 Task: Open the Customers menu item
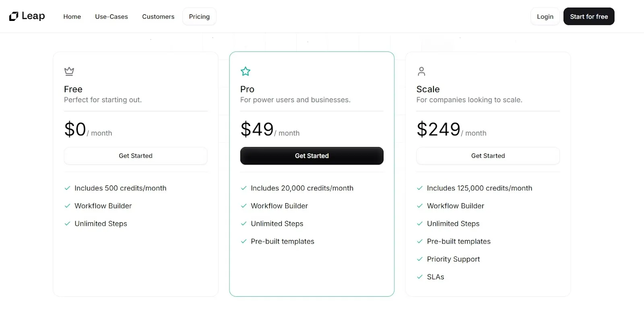coord(158,17)
